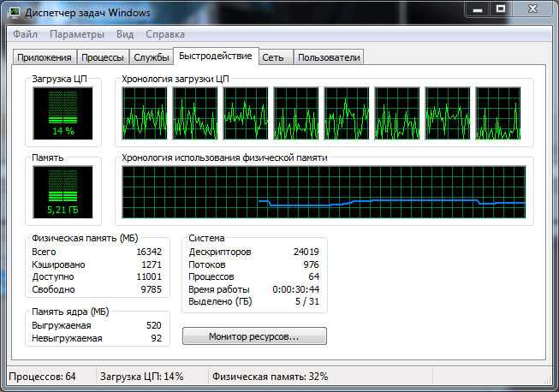Click the Потоков value 976

(312, 264)
